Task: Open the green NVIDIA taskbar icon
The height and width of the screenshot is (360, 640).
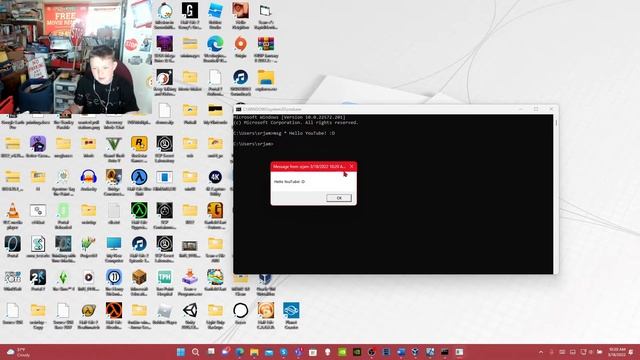Action: (x=342, y=352)
